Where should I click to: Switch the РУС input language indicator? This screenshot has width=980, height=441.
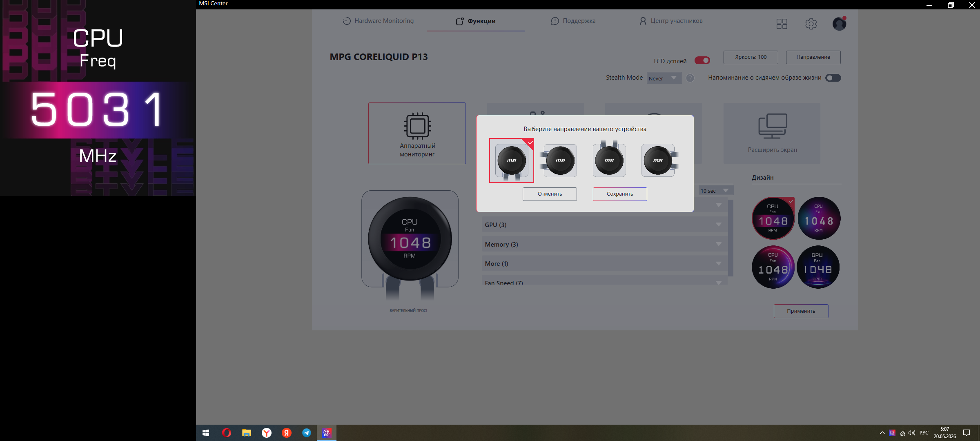[924, 433]
